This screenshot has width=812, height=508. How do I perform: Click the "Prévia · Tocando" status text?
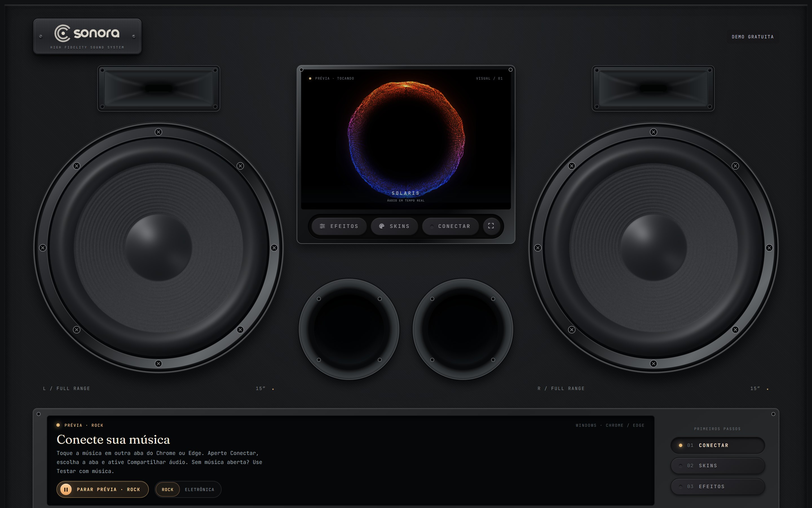pyautogui.click(x=335, y=78)
